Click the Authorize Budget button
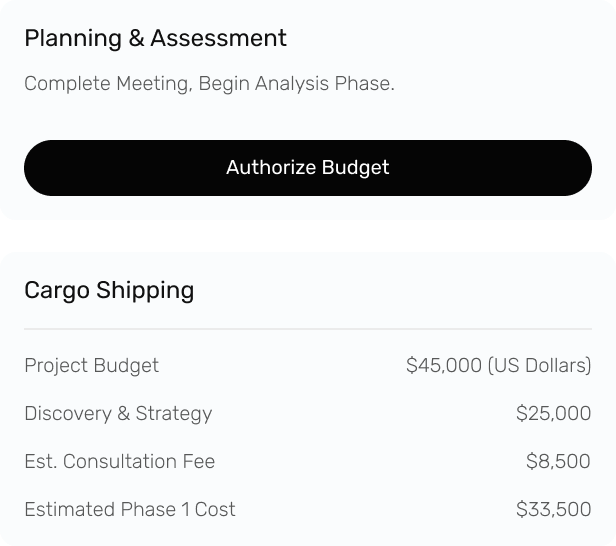Image resolution: width=616 pixels, height=546 pixels. pos(307,168)
